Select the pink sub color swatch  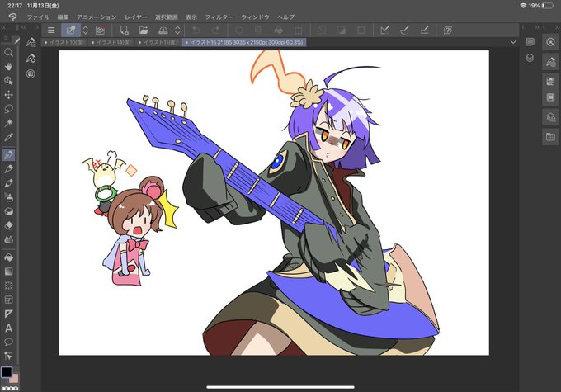[15, 379]
